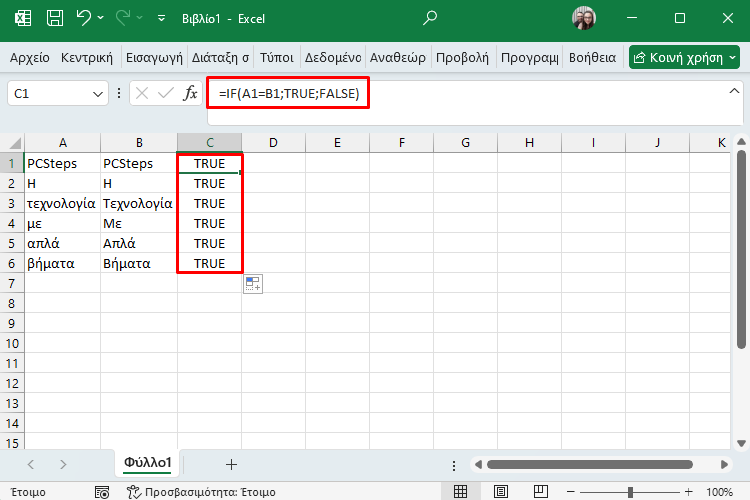Save the workbook with the floppy icon
Screen dimensions: 750x500
pos(55,18)
